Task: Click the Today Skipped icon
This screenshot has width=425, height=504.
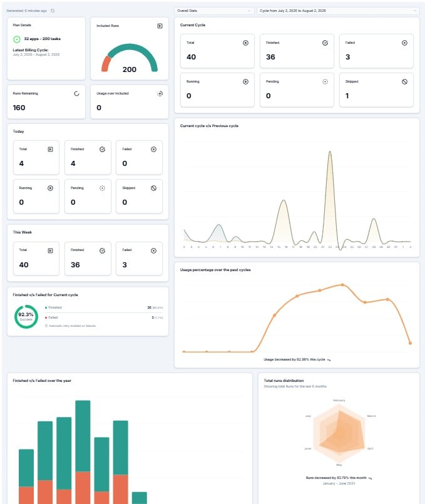Action: pos(153,188)
